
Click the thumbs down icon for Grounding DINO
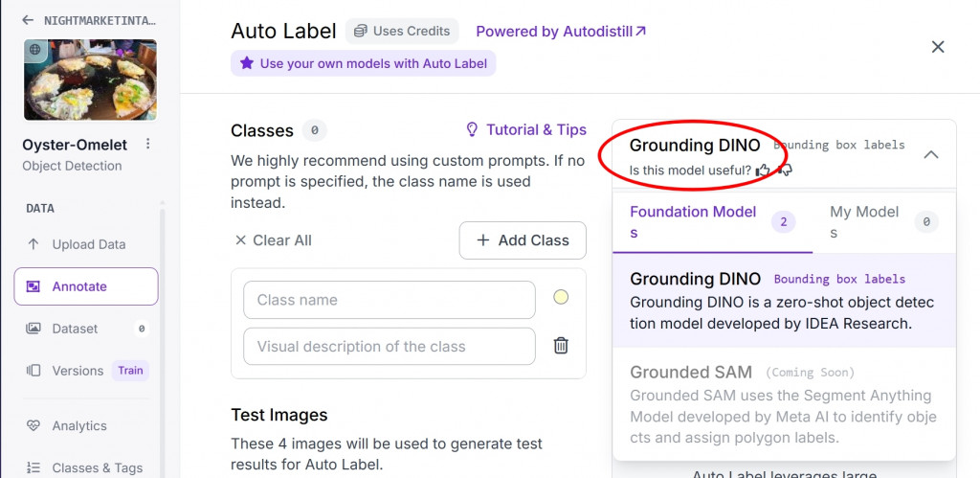[x=785, y=170]
